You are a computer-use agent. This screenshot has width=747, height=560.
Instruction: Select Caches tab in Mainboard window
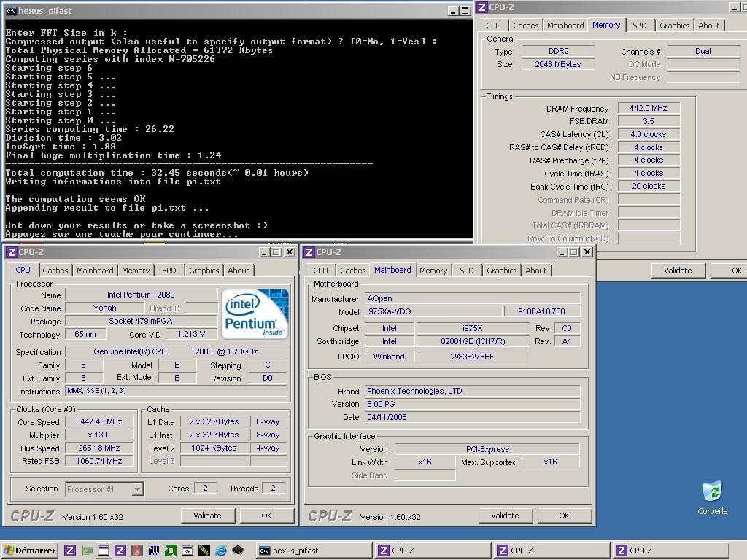(x=352, y=271)
